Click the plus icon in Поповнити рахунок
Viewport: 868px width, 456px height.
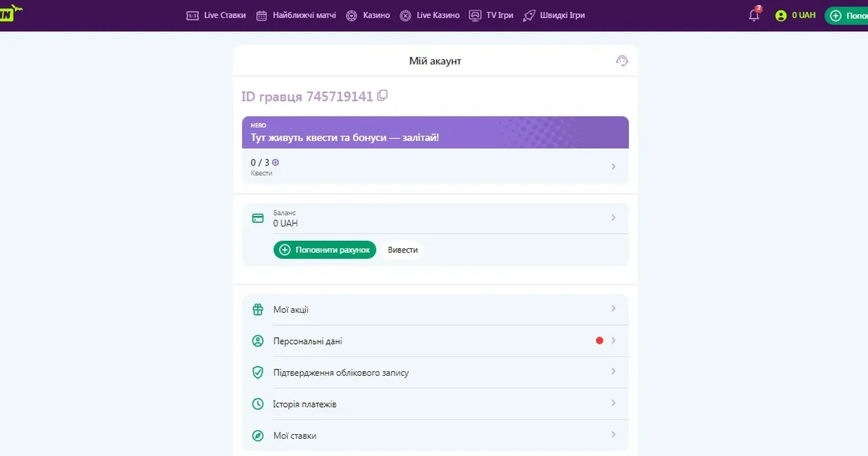coord(285,250)
